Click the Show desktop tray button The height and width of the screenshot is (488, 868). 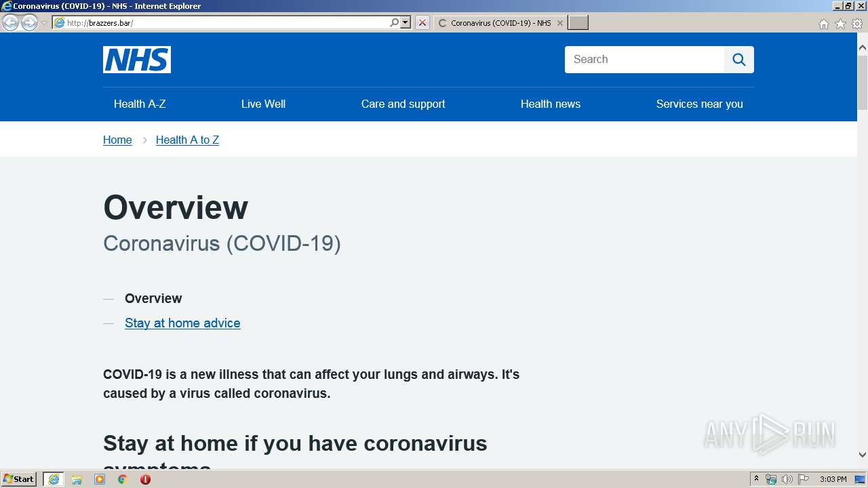click(x=860, y=479)
